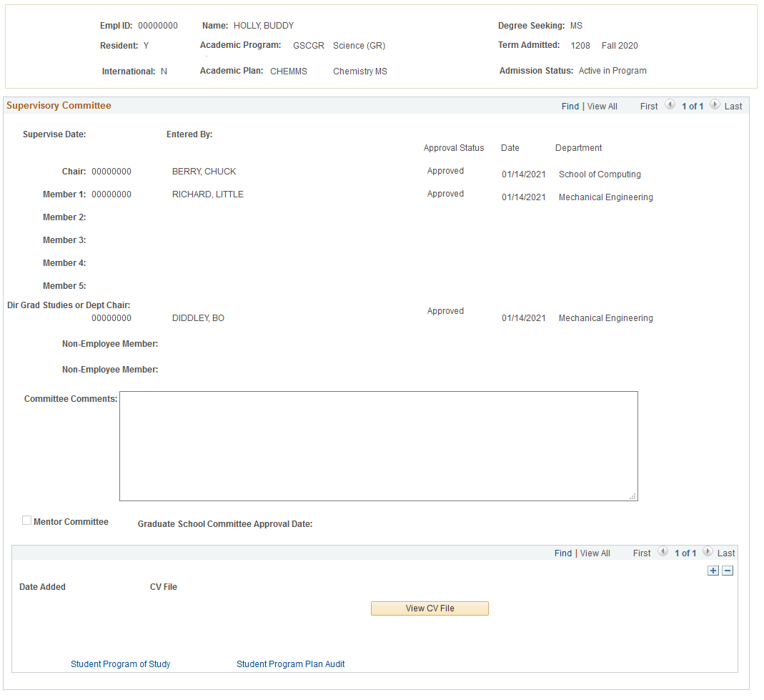Click the Dir Grad Studies or Dept Chair label

69,305
